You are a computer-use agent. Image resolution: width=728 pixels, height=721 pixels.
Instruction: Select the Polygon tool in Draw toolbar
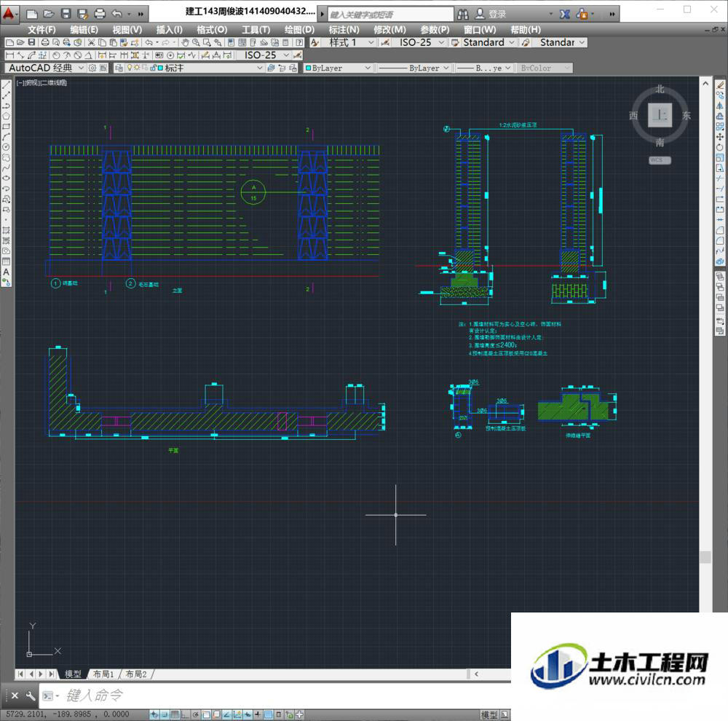click(x=7, y=116)
